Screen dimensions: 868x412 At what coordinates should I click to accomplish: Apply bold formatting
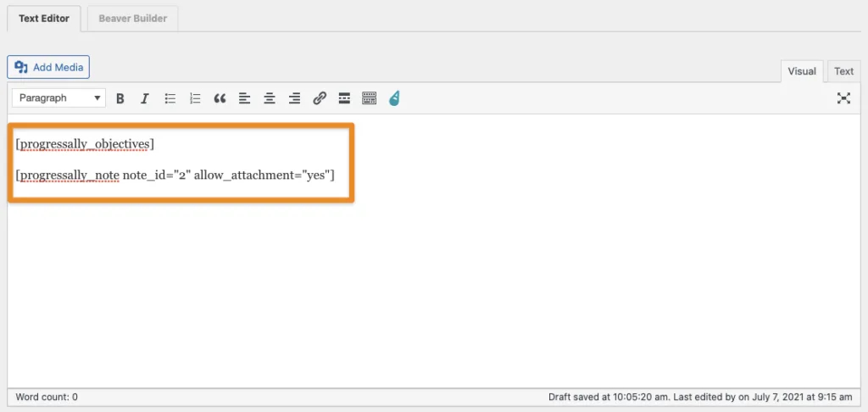click(x=120, y=98)
